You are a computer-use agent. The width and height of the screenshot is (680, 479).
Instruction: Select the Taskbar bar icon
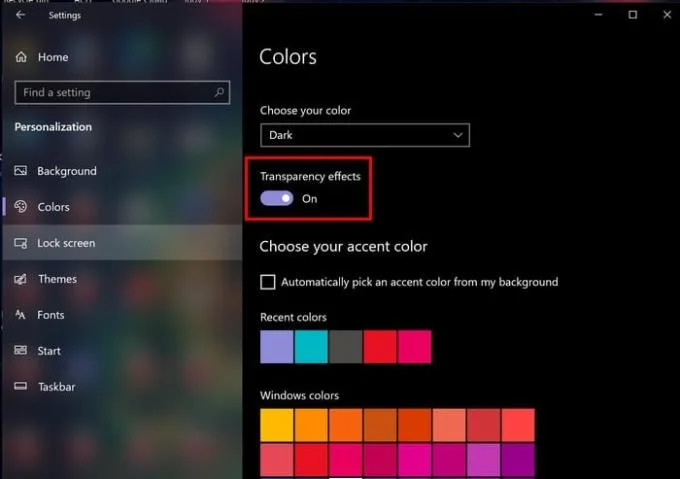pos(20,386)
